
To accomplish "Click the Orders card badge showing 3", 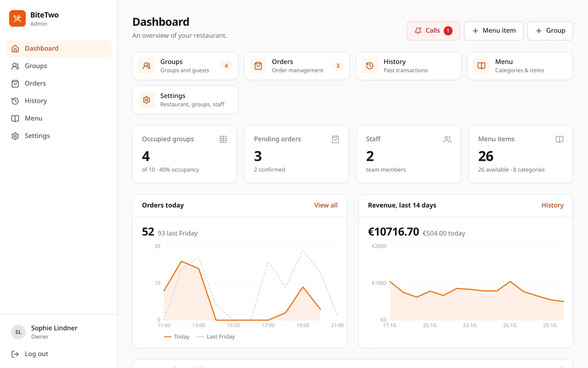I will tap(338, 66).
